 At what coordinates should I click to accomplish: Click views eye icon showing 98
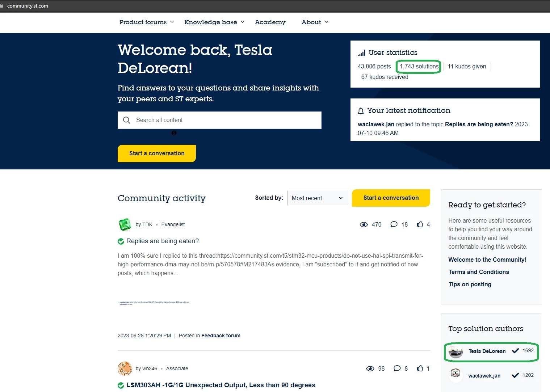(x=370, y=368)
